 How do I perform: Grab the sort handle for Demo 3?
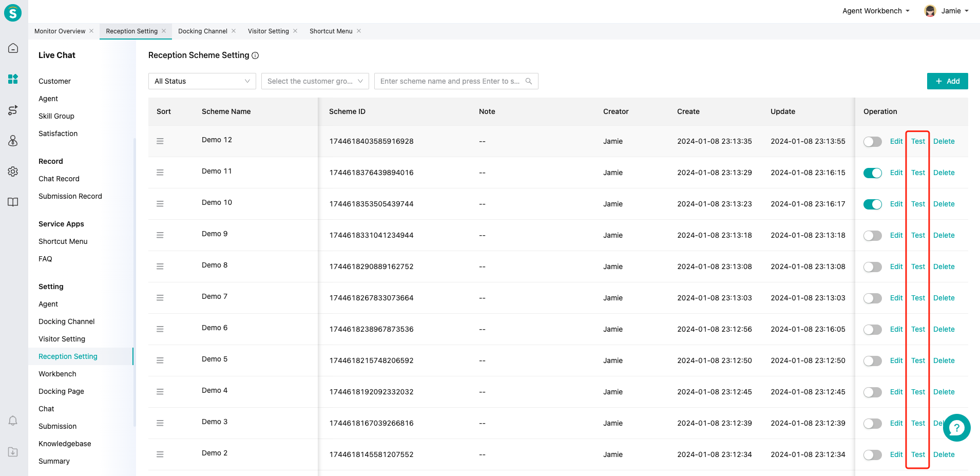pyautogui.click(x=160, y=423)
